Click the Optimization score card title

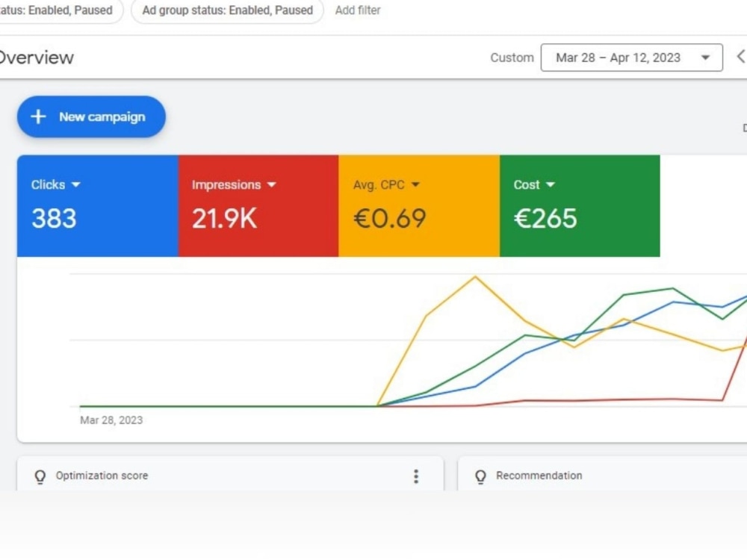pos(102,475)
